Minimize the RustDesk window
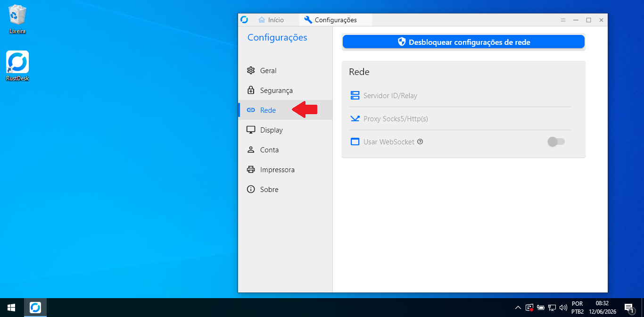Screen dimensions: 644x317 [576, 20]
